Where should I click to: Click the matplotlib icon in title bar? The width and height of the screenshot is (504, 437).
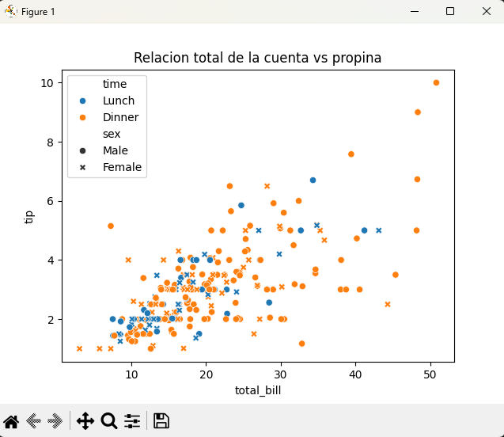[x=11, y=11]
